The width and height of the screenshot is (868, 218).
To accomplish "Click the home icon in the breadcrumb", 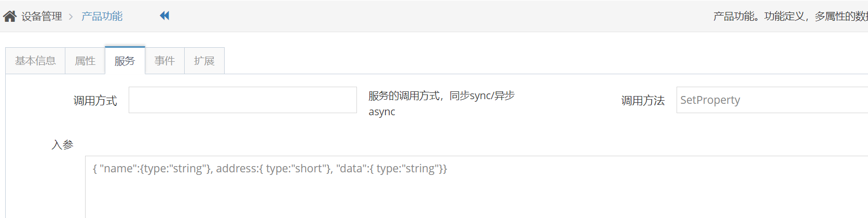I will coord(10,16).
